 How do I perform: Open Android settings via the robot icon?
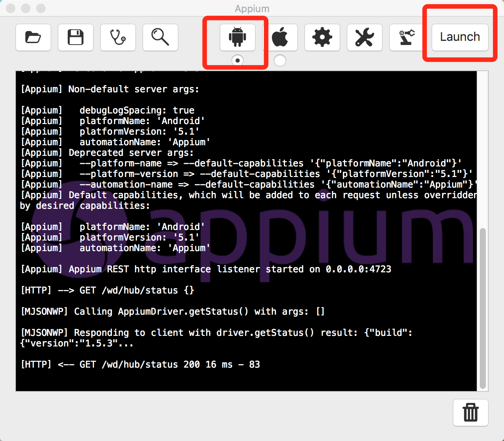[x=238, y=37]
